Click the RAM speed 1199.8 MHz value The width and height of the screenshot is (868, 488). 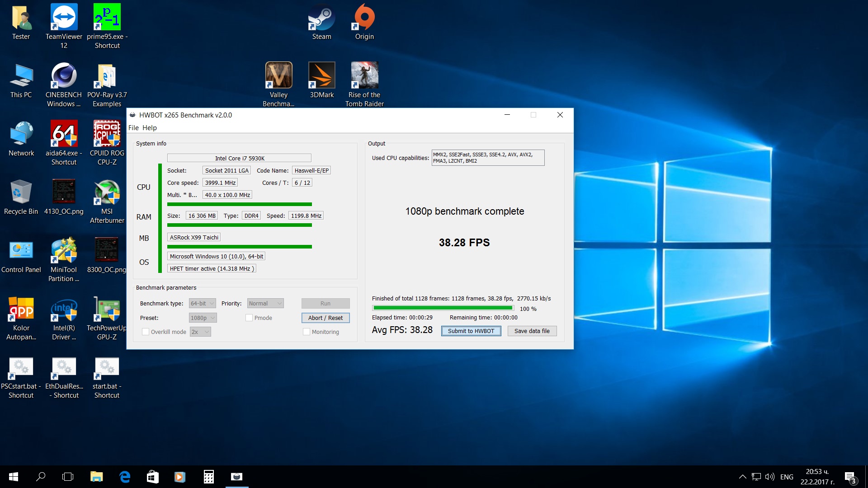tap(306, 216)
